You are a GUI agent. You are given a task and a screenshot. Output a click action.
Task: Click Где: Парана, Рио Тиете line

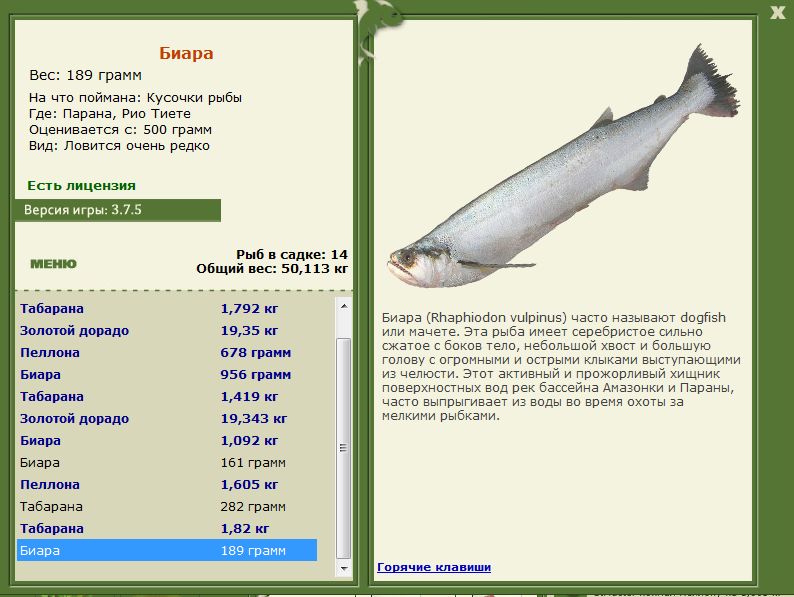coord(110,114)
